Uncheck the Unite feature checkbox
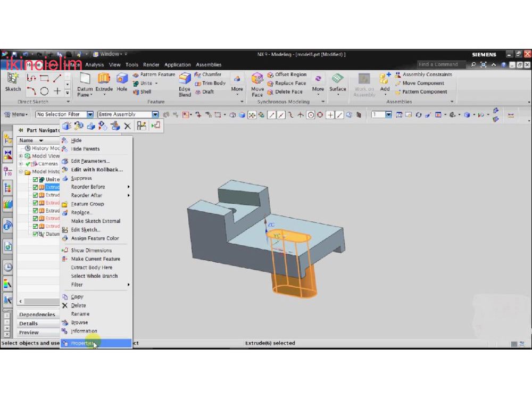This screenshot has height=399, width=532. (35, 179)
